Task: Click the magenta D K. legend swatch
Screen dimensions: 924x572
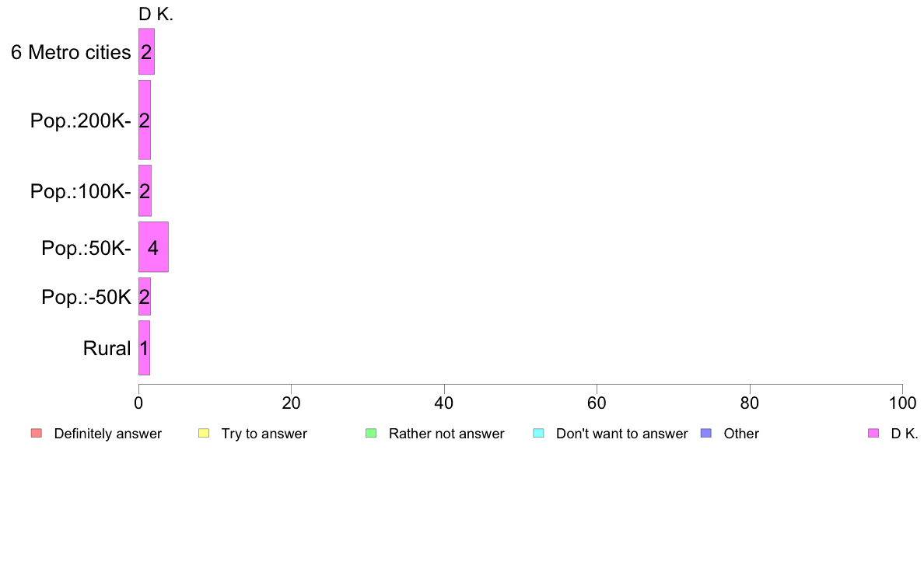Action: pos(873,433)
